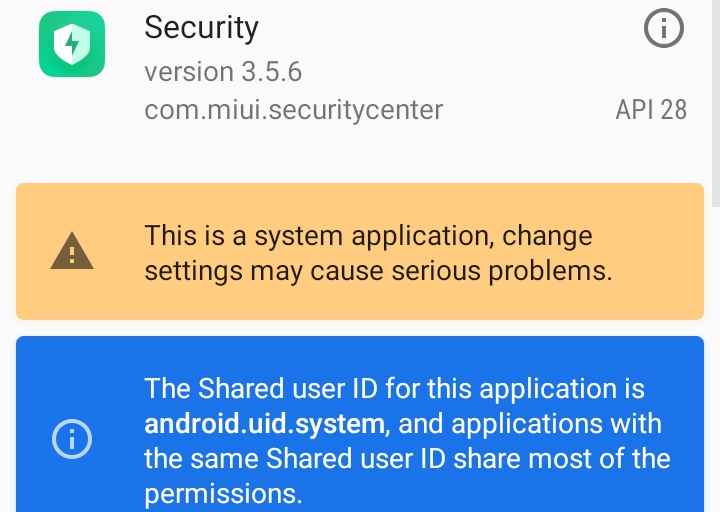Click the info circle in blue card
The width and height of the screenshot is (720, 512).
(72, 438)
